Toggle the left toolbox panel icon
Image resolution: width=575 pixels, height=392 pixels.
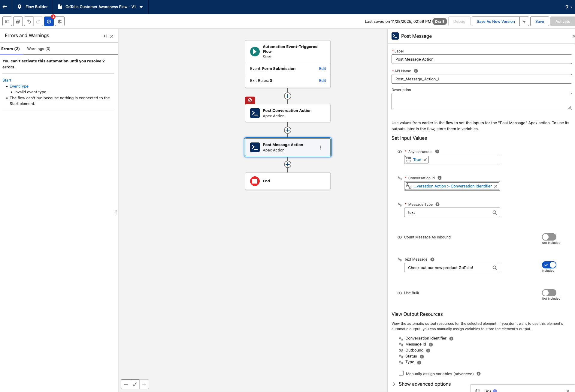click(7, 22)
